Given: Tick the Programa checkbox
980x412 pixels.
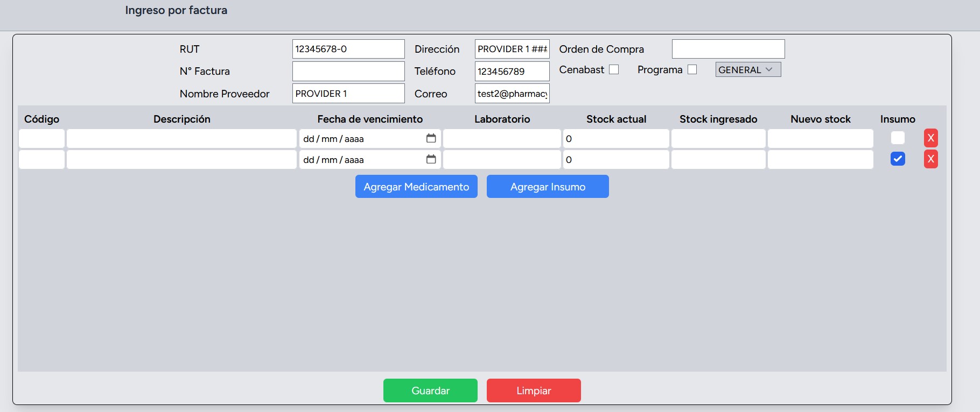Looking at the screenshot, I should coord(692,69).
